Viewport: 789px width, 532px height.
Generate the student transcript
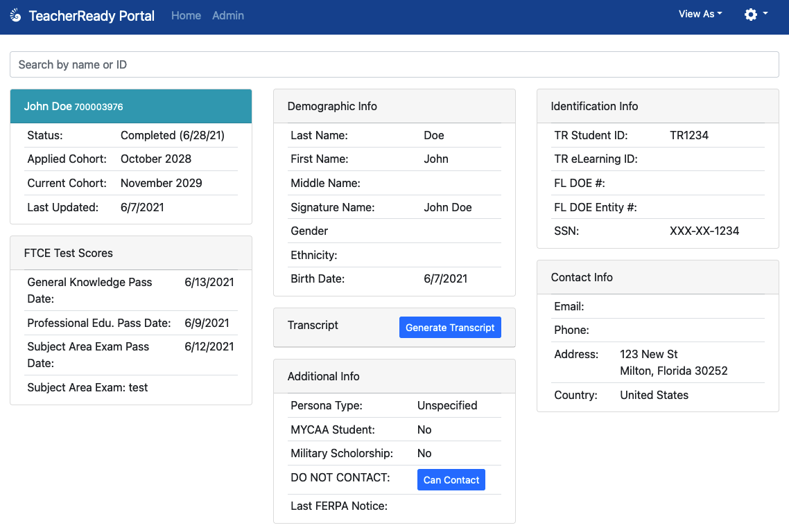pyautogui.click(x=450, y=328)
